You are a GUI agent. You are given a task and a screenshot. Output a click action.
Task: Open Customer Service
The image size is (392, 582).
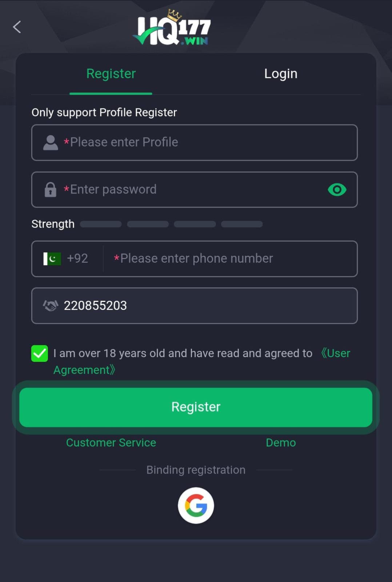[111, 443]
